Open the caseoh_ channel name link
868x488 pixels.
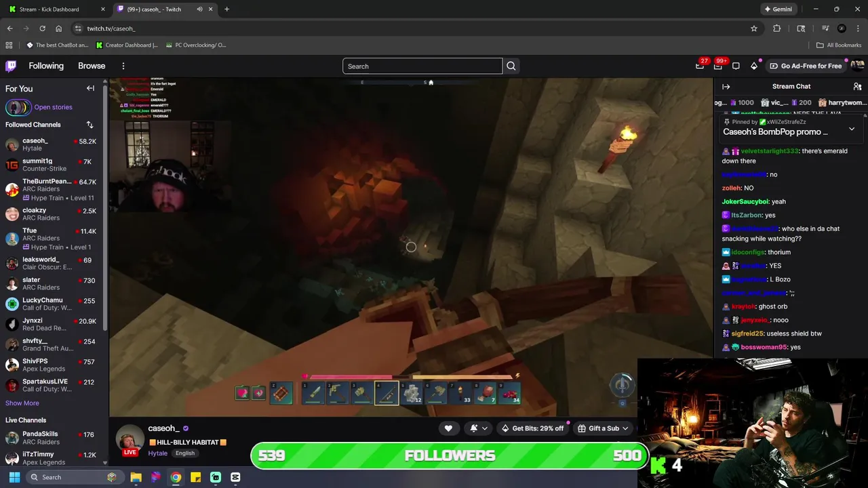163,428
